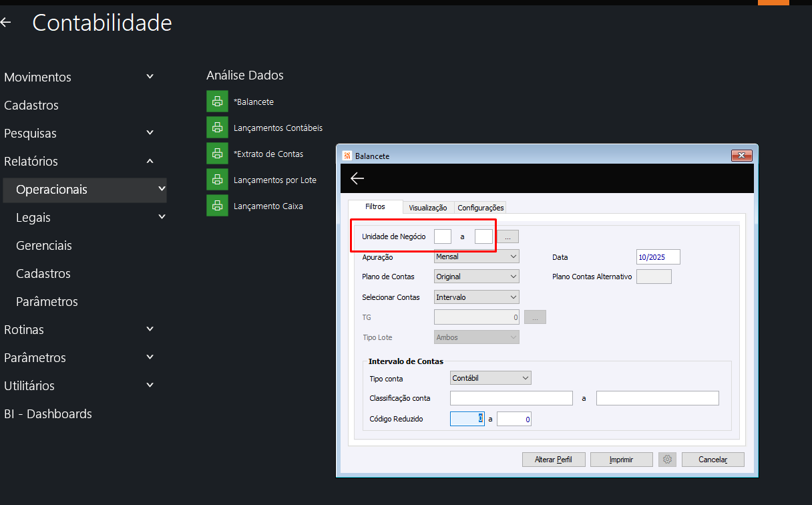812x505 pixels.
Task: Expand the Operacionais submenu chevron
Action: point(162,189)
